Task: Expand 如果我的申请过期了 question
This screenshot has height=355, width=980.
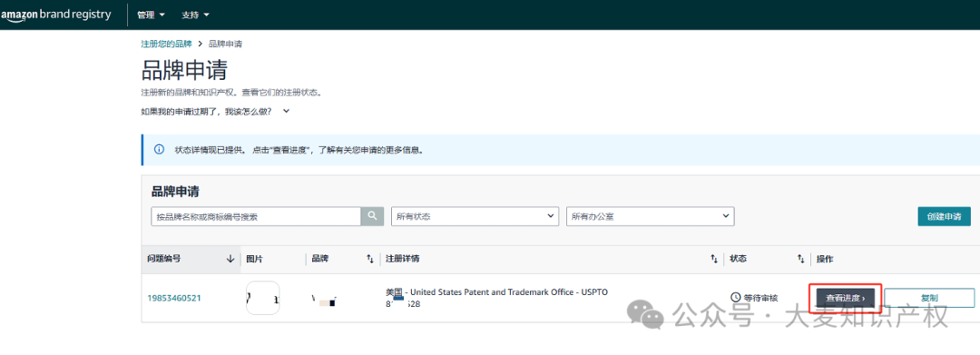Action: click(x=216, y=112)
